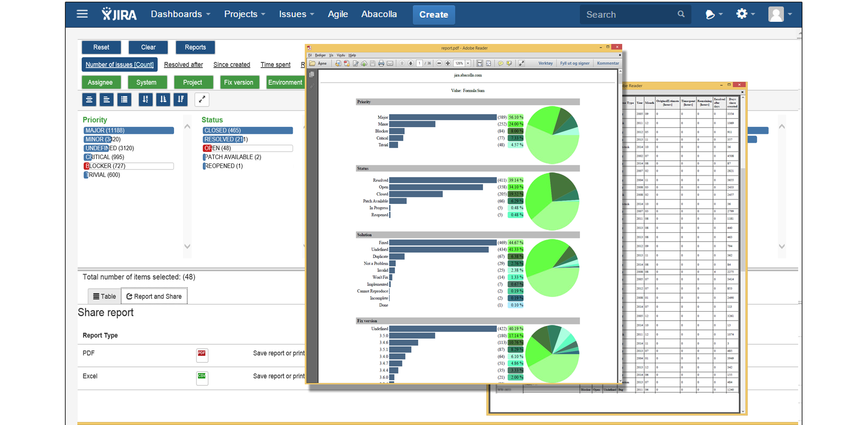
Task: Click the Clear button
Action: click(x=148, y=47)
